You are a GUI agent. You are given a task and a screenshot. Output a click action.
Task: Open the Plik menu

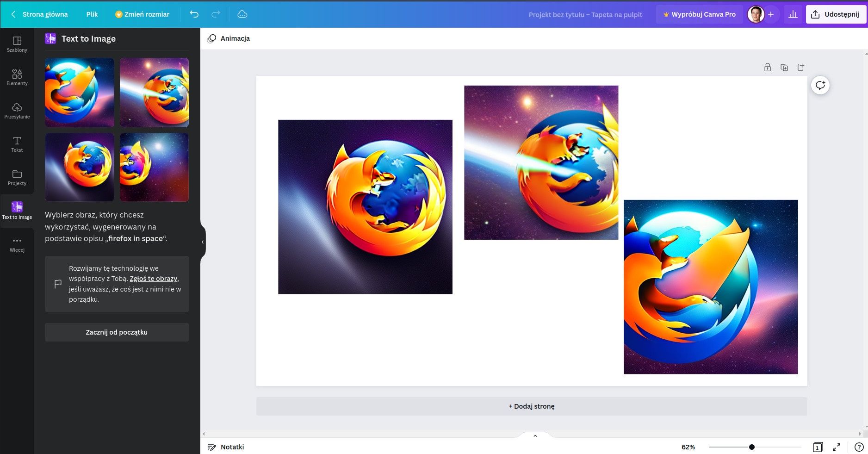tap(92, 14)
